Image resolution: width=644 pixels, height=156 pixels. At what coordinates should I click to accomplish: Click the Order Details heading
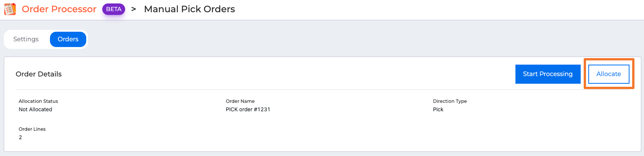point(39,74)
